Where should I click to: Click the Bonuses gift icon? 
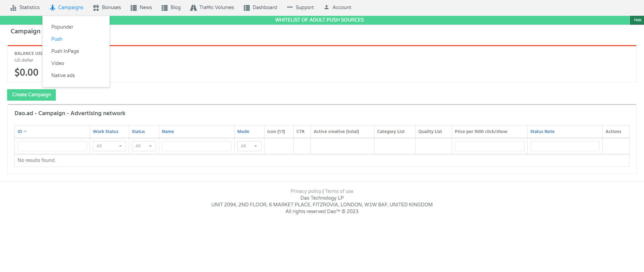(96, 8)
